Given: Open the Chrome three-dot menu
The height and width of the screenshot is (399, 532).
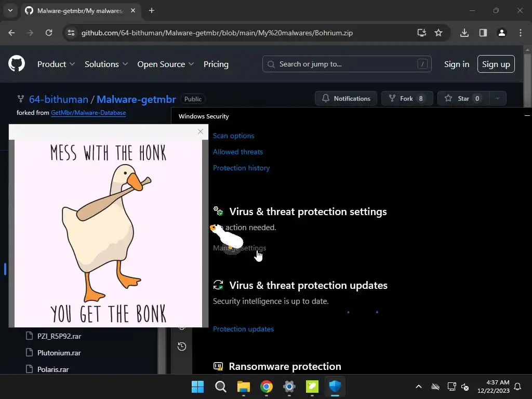Looking at the screenshot, I should click(x=521, y=33).
